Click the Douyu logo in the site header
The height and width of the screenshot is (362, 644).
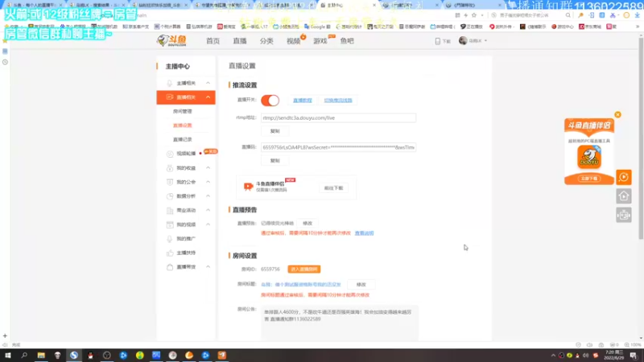pyautogui.click(x=171, y=40)
